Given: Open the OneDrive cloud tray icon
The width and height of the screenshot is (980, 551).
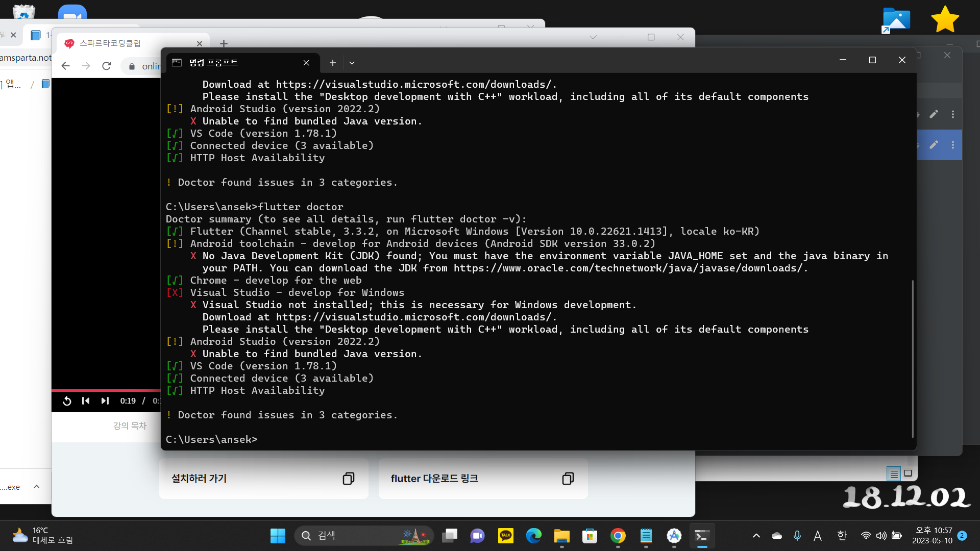Looking at the screenshot, I should [777, 536].
